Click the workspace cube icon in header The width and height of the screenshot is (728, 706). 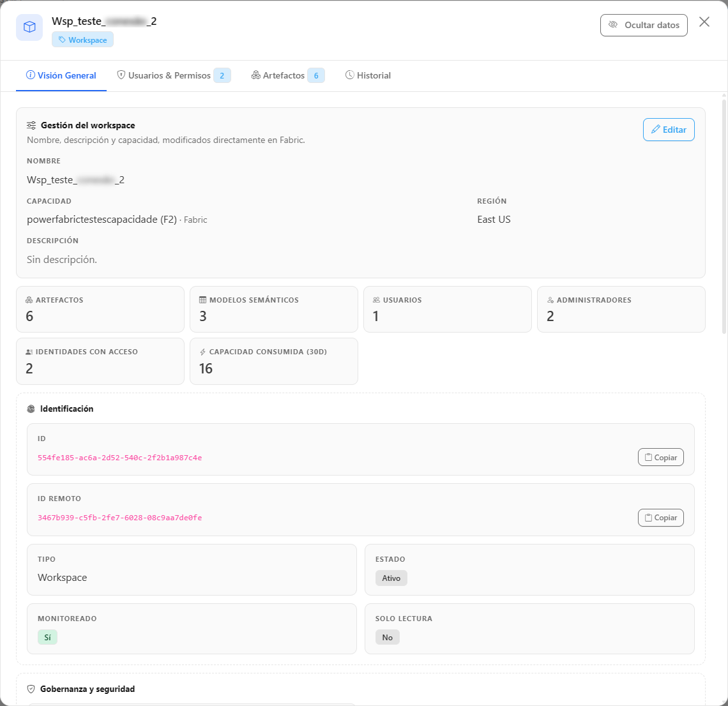(x=29, y=27)
